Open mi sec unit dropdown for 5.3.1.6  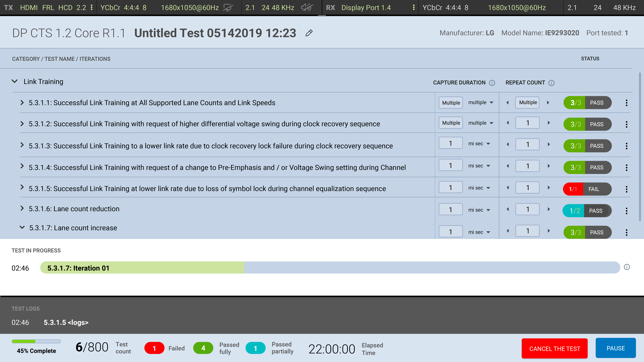coord(479,210)
